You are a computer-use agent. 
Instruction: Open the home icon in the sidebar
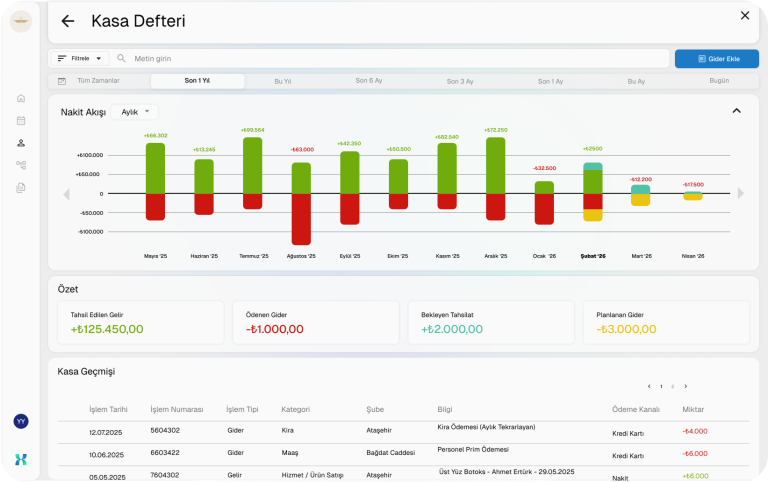[21, 98]
